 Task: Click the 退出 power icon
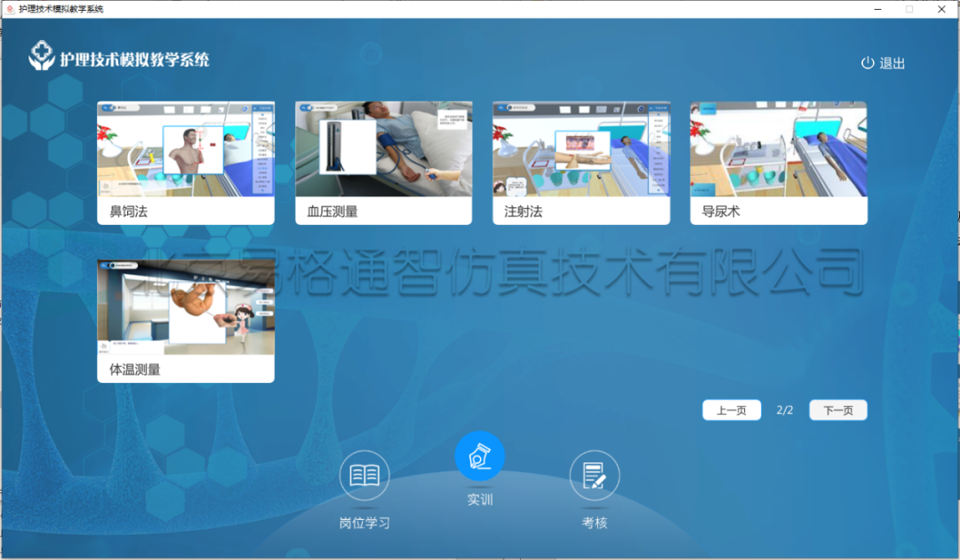[868, 63]
